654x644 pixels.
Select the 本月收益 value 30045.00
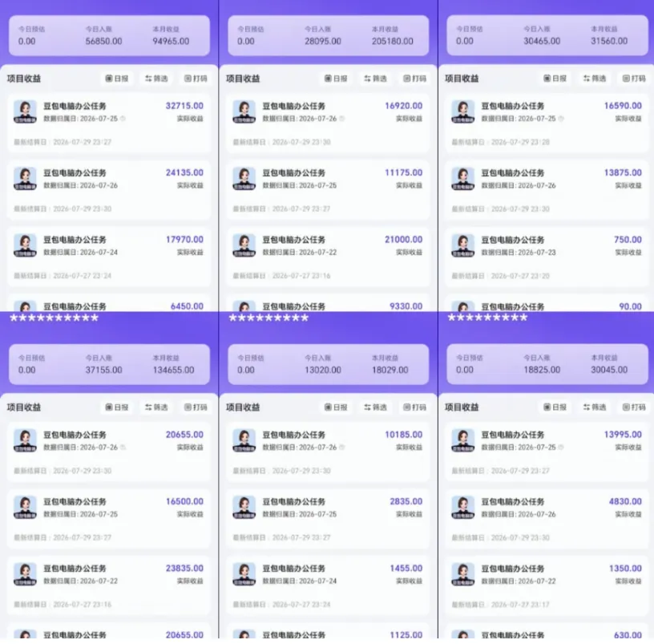pos(609,371)
